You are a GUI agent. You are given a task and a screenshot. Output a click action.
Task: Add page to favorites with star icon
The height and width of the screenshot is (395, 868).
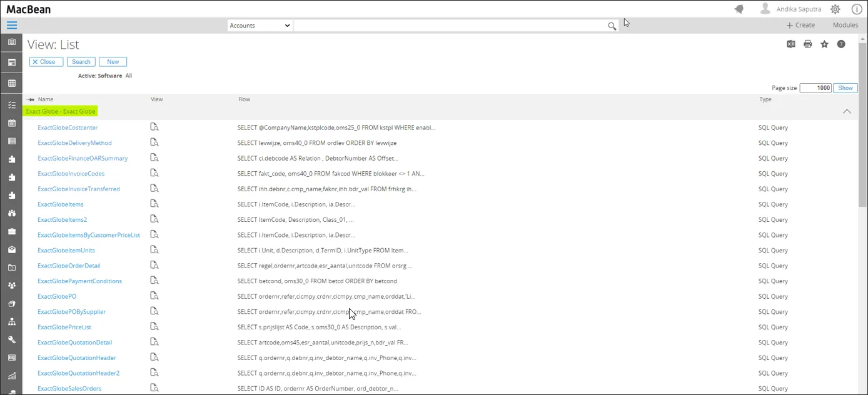pyautogui.click(x=824, y=44)
